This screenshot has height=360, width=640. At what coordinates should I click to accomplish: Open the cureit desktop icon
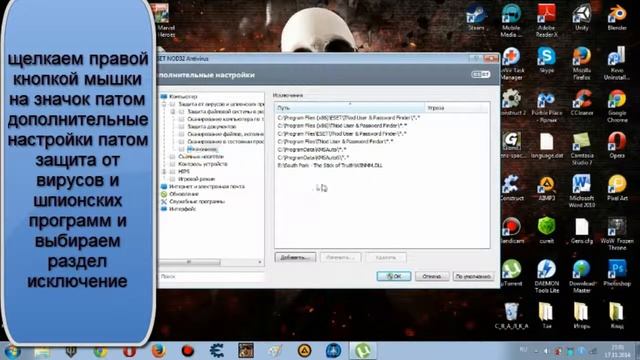tap(547, 230)
